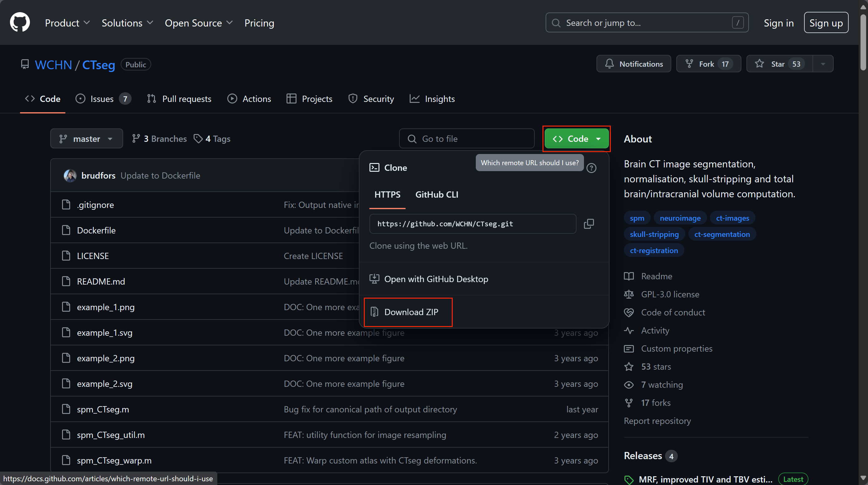
Task: Click brudfors user avatar
Action: tap(70, 175)
